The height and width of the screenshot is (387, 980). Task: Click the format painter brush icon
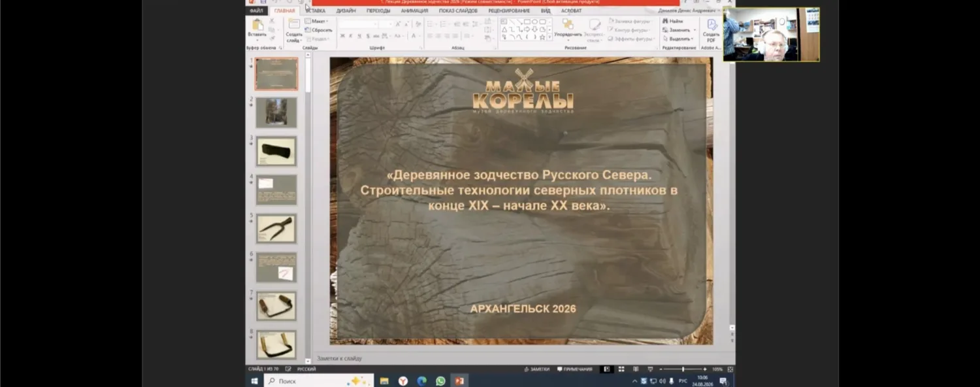272,38
